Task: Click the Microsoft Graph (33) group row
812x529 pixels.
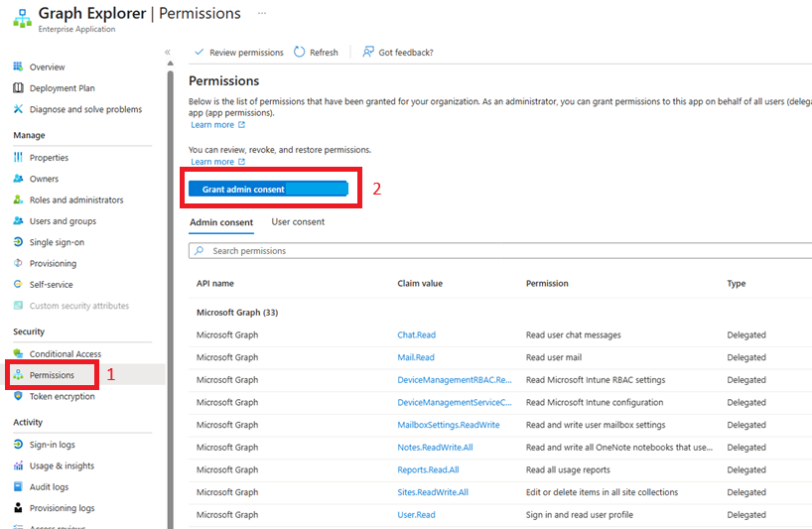Action: point(500,312)
